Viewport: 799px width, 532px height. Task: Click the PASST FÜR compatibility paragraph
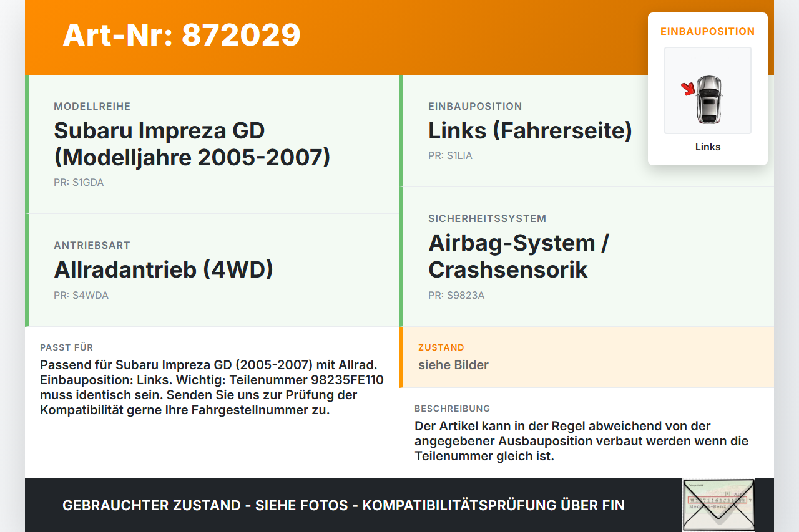[x=212, y=387]
